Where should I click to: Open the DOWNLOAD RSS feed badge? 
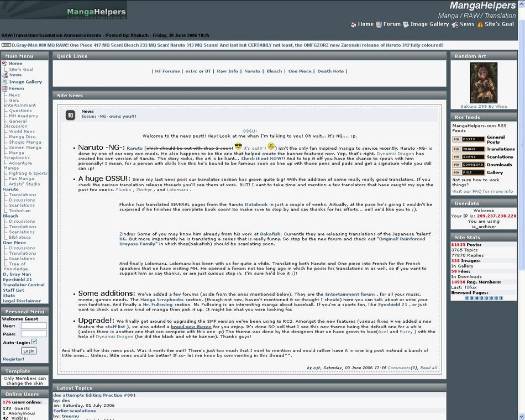(469, 165)
